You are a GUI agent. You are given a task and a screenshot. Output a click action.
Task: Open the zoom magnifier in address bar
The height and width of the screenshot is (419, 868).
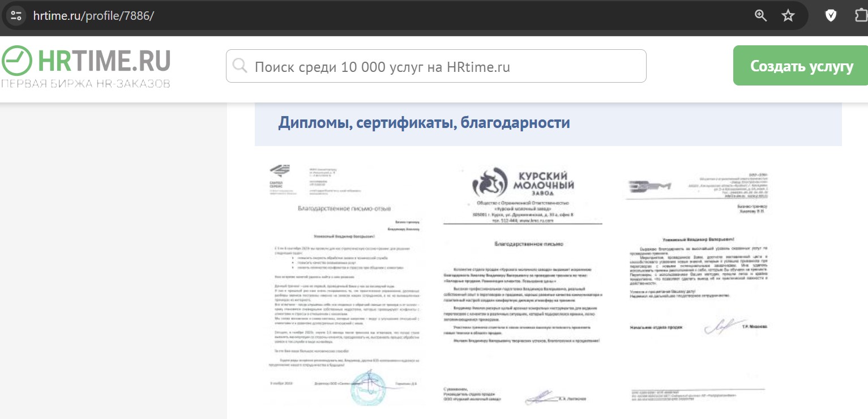pos(761,16)
